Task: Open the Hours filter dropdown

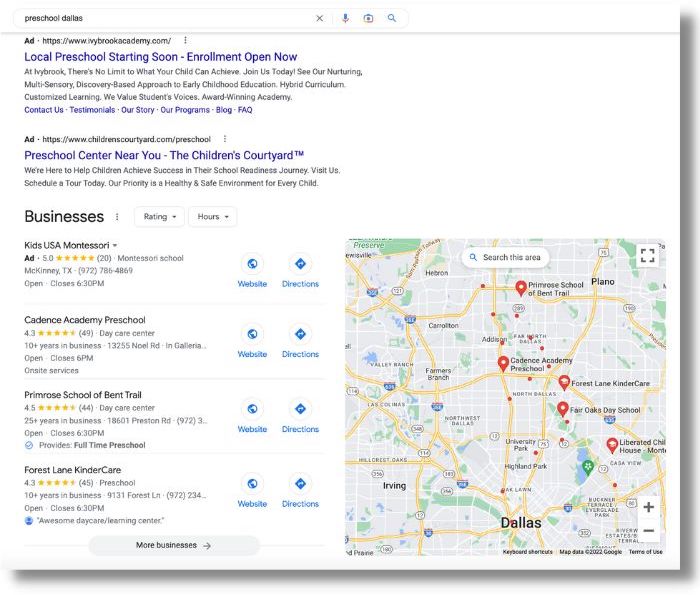Action: [212, 216]
